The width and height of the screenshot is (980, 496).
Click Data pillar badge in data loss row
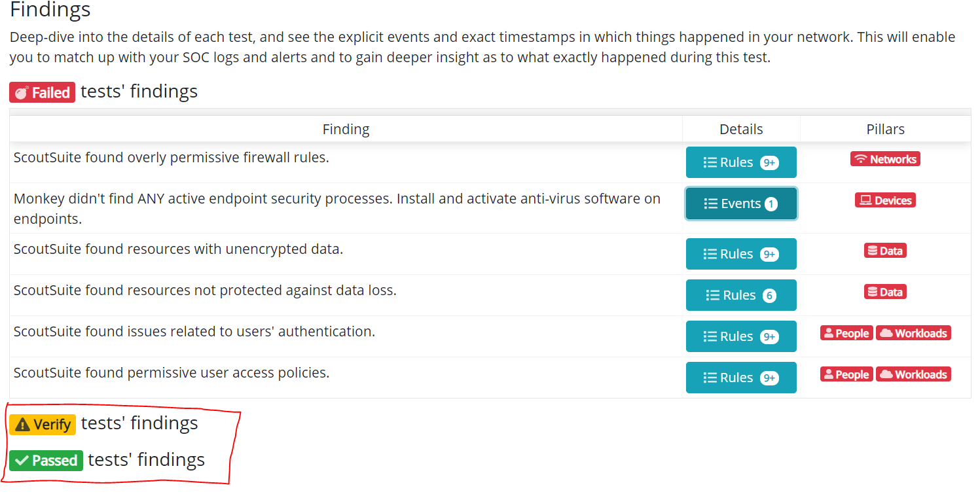[x=885, y=292]
